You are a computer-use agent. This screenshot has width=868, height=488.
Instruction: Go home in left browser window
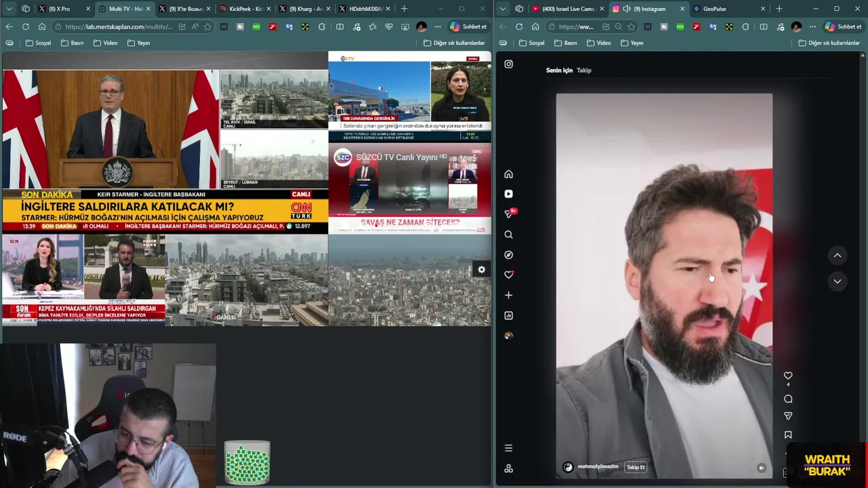coord(41,26)
